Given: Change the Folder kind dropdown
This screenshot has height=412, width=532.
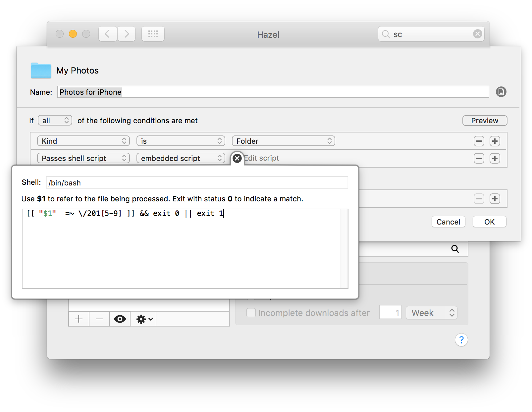Looking at the screenshot, I should click(283, 141).
